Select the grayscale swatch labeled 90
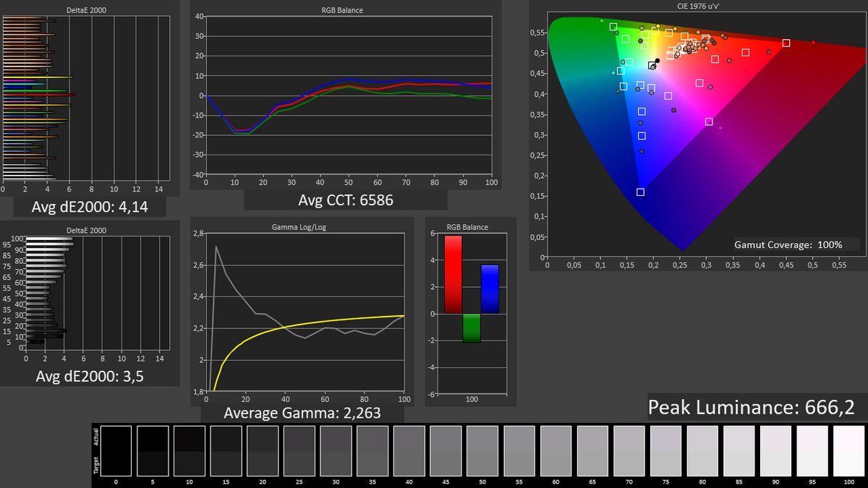This screenshot has width=868, height=488. coord(775,450)
